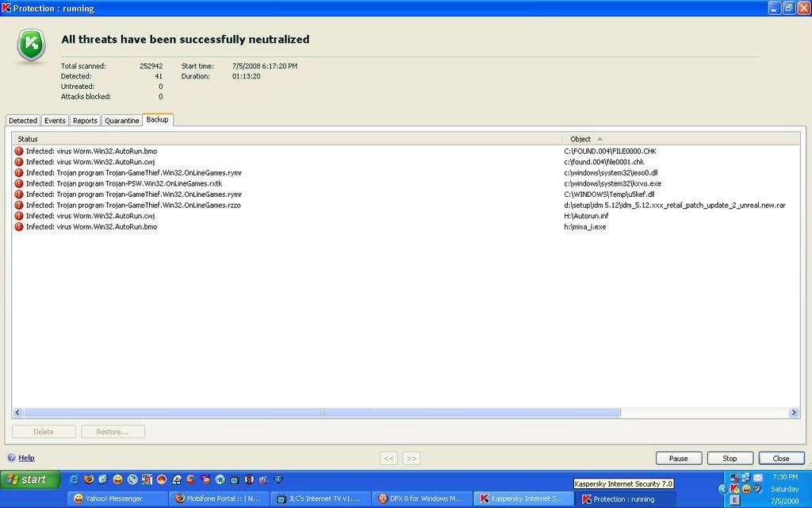The width and height of the screenshot is (812, 508).
Task: Click the Kaspersky green shield logo
Action: point(31,45)
